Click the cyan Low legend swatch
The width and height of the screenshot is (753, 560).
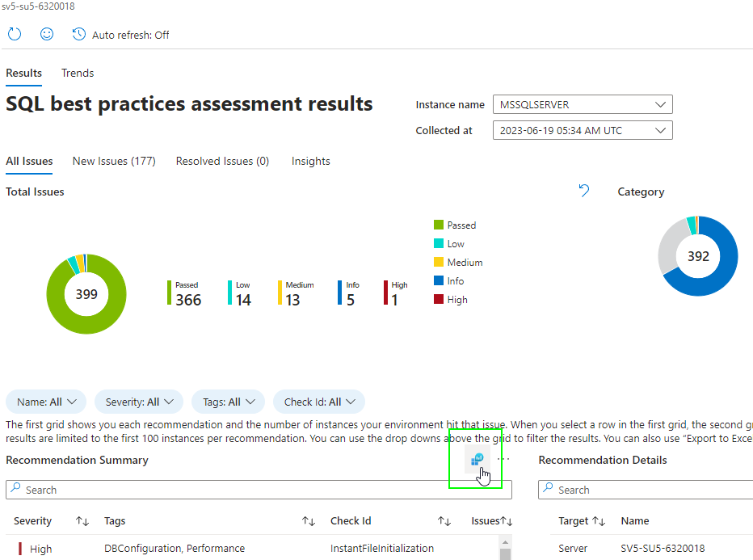point(439,243)
